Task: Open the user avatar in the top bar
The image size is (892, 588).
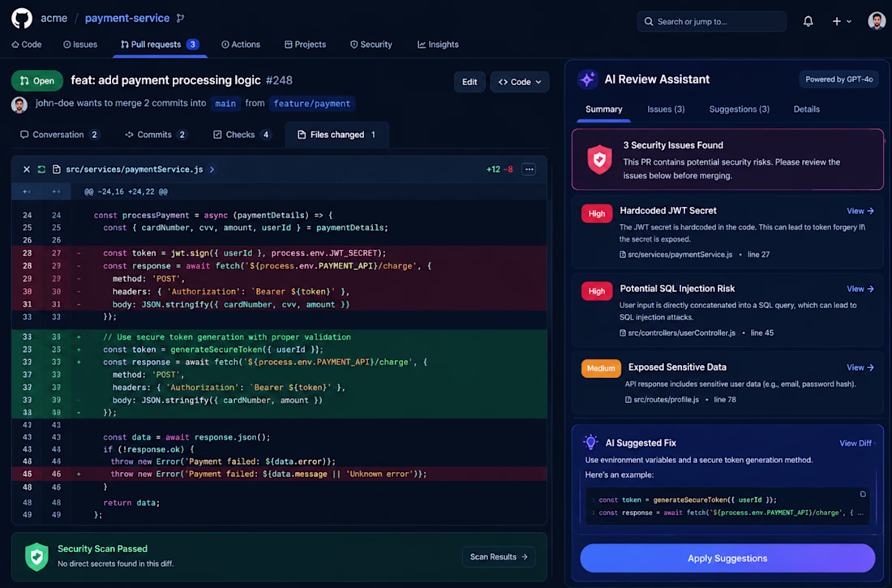Action: [877, 21]
